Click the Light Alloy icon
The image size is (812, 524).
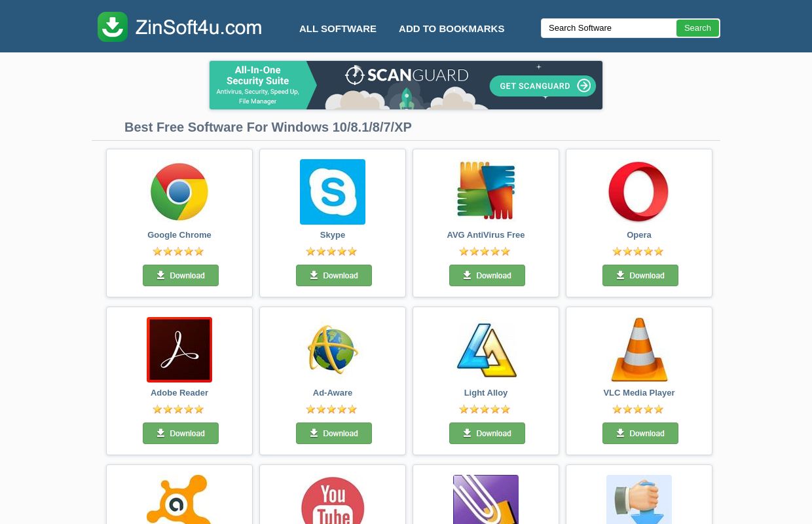pyautogui.click(x=485, y=349)
